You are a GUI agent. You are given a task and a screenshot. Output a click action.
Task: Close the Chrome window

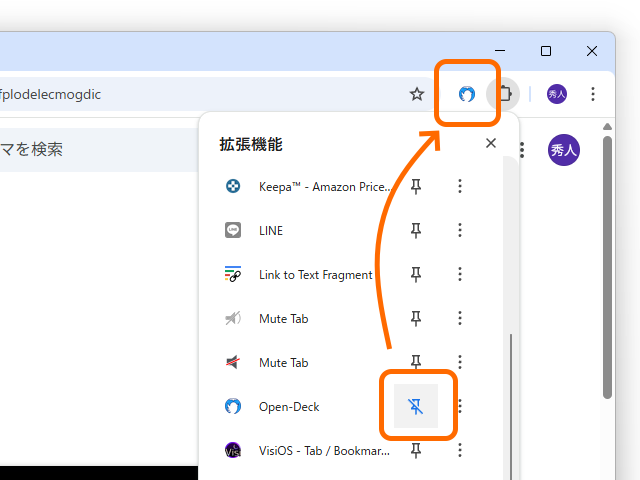[x=592, y=51]
